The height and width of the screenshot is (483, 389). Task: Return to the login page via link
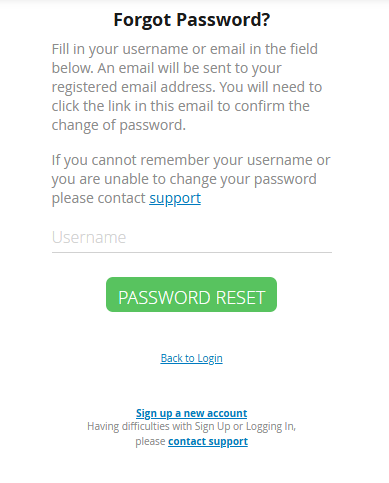click(x=191, y=358)
